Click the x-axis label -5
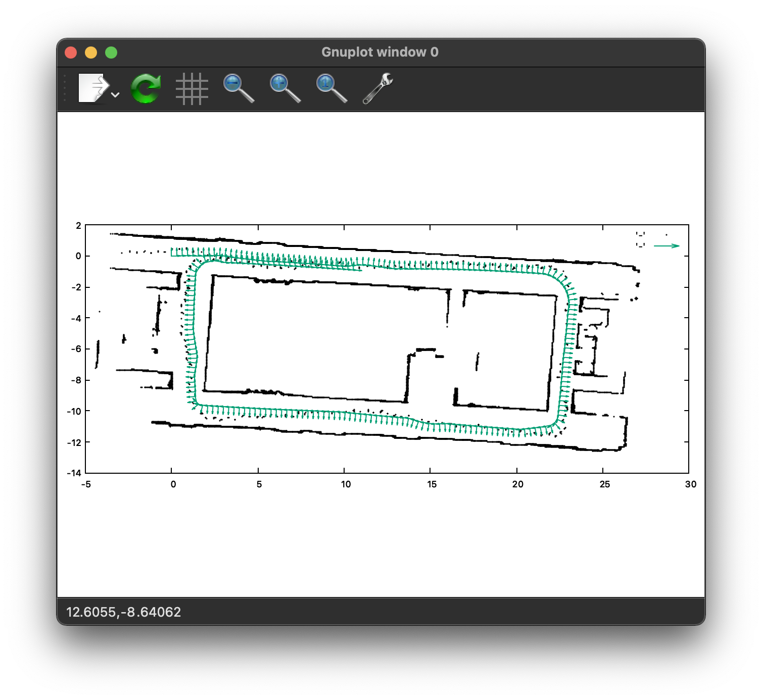The width and height of the screenshot is (762, 700). click(86, 484)
